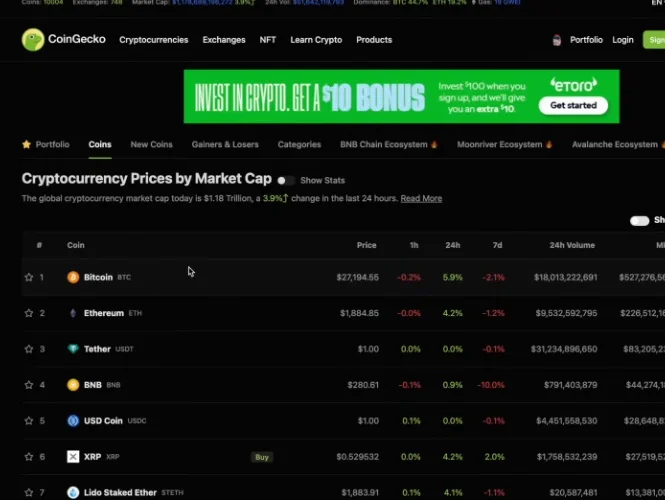Viewport: 665px width, 500px height.
Task: Star the XRP row
Action: pyautogui.click(x=28, y=457)
